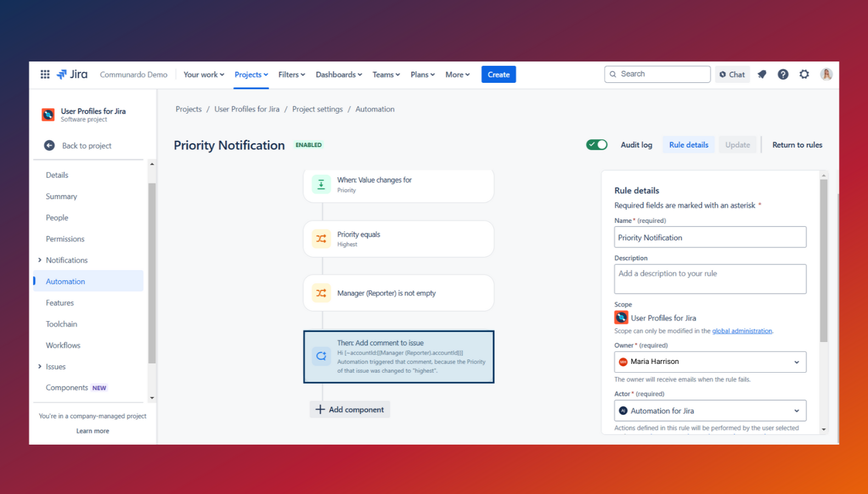Select the When: Value changes for trigger card
Image resolution: width=868 pixels, height=494 pixels.
pos(399,185)
